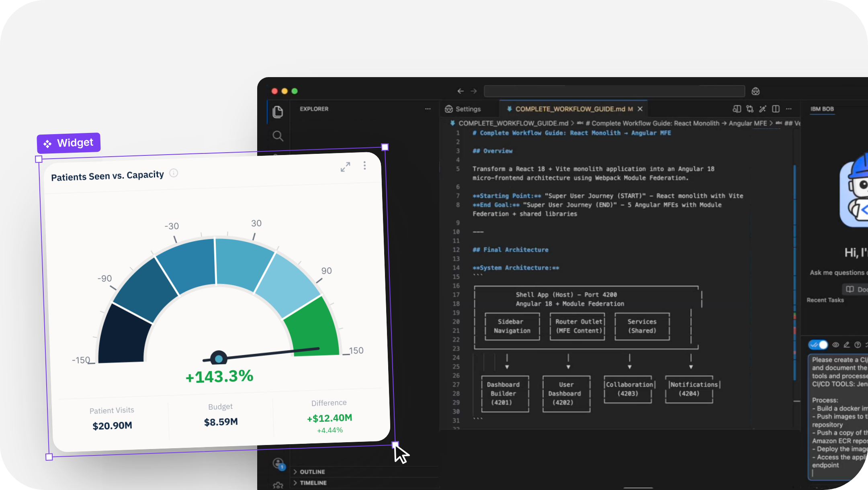Switch to the Settings tab

tap(463, 109)
